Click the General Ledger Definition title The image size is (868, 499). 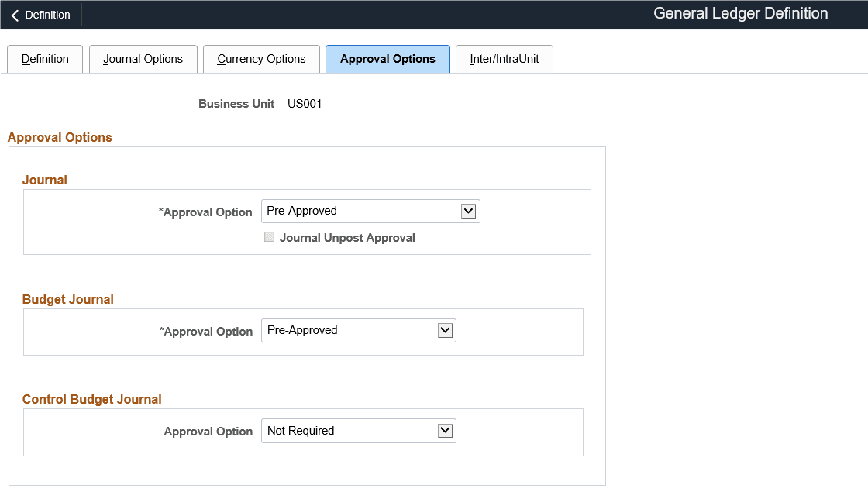pos(740,13)
